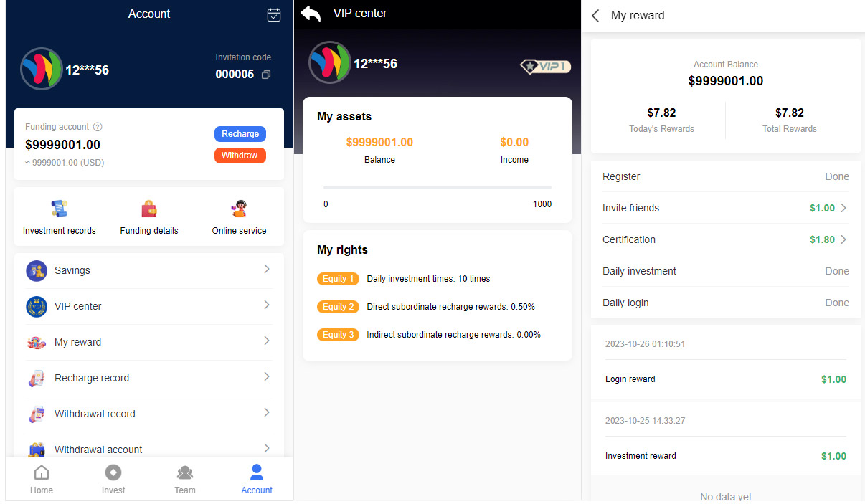Go back from VIP center
This screenshot has height=504, width=865.
click(x=311, y=14)
